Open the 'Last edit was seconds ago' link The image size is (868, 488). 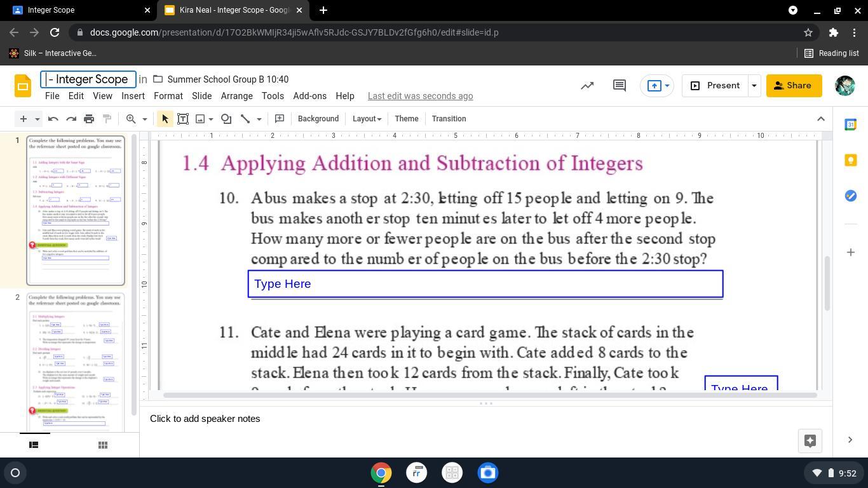tap(420, 96)
